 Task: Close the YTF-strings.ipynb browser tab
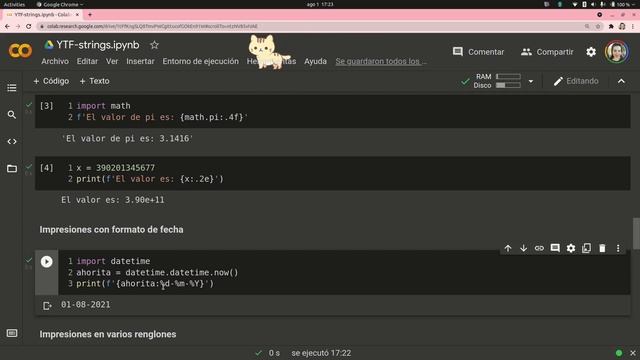77,15
